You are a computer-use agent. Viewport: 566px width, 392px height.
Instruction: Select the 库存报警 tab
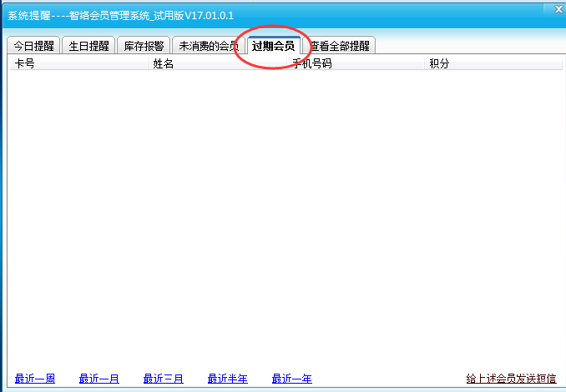point(144,46)
